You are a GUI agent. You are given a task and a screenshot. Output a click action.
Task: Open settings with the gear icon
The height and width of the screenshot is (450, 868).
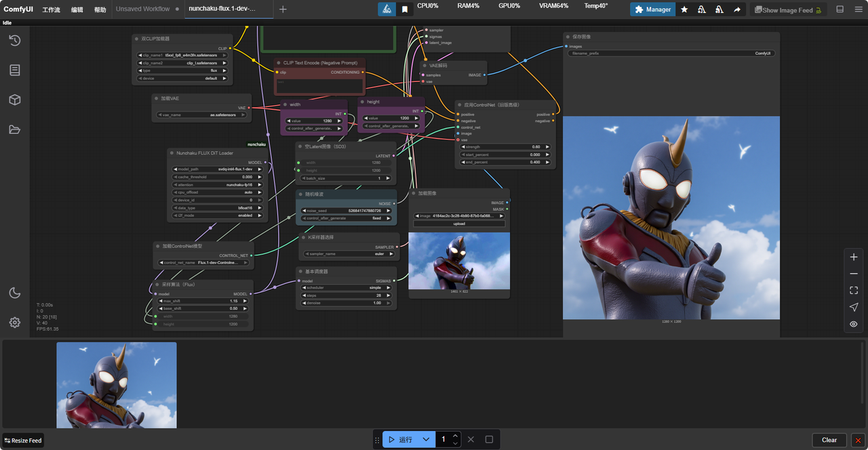coord(14,323)
